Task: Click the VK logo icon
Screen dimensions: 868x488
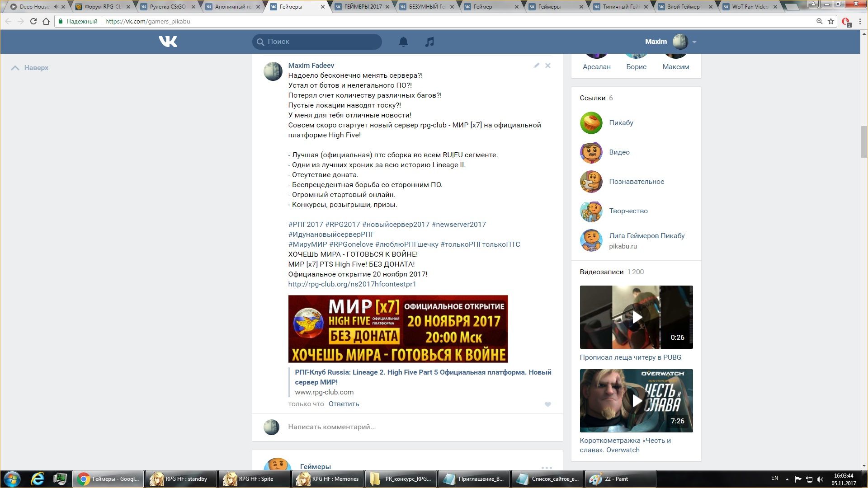Action: pos(168,42)
